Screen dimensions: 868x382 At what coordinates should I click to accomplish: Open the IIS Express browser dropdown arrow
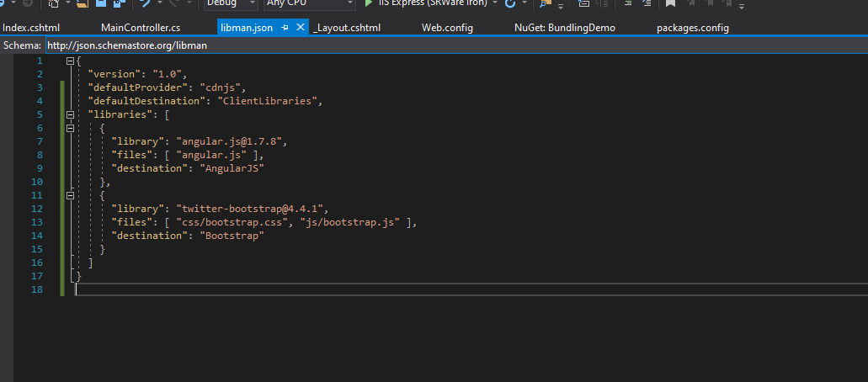pos(495,3)
